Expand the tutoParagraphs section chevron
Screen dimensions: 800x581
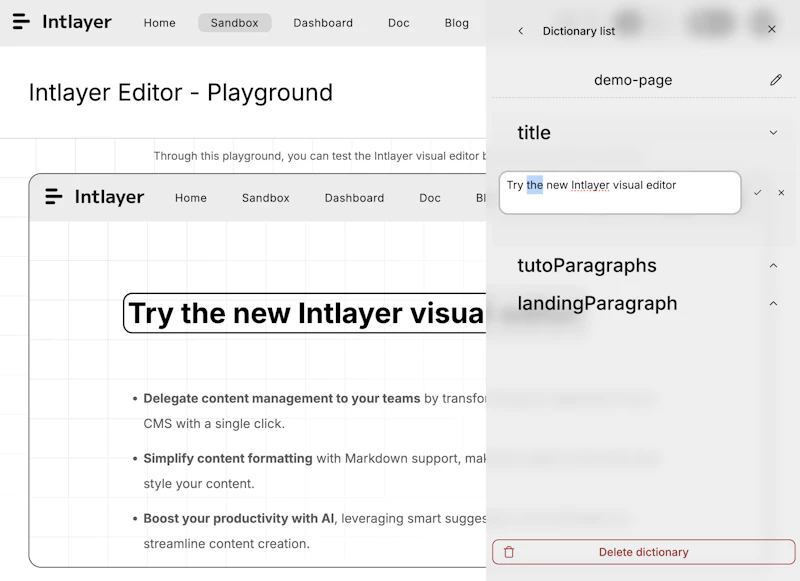(773, 266)
